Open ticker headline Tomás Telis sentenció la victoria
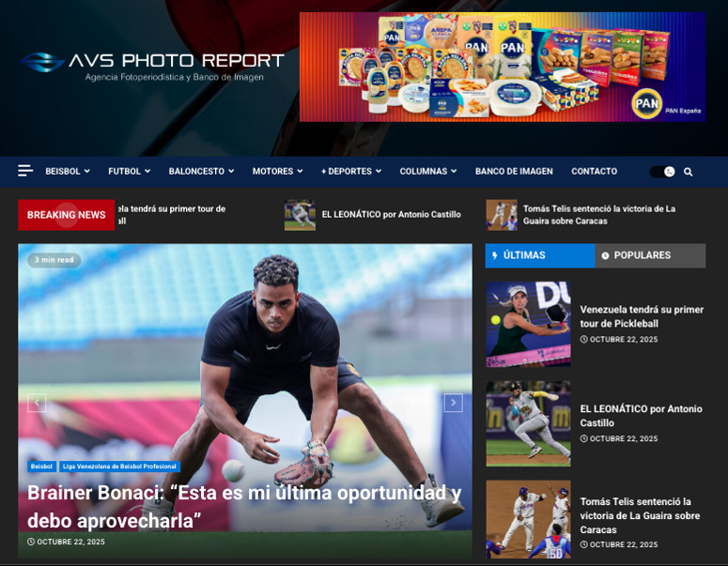 coord(599,215)
